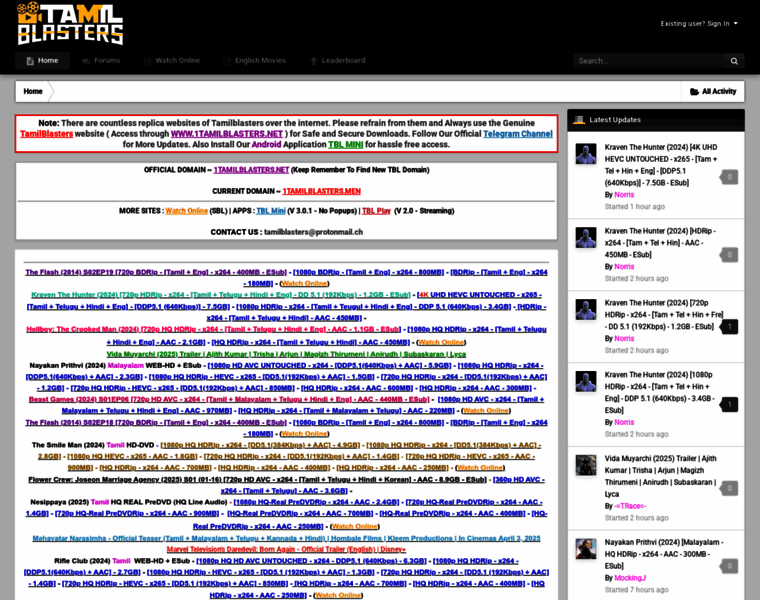Open Kraven The Hunter 720p HDRip 1.2GB link
This screenshot has height=600, width=760.
221,295
